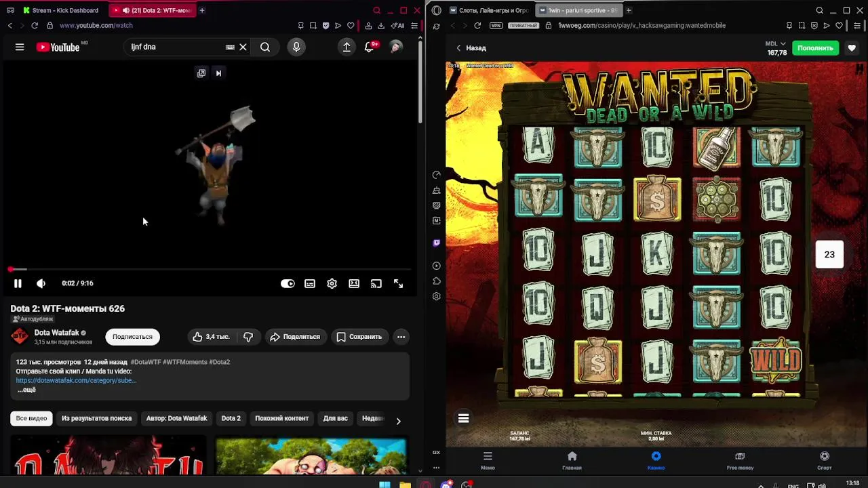
Task: Skip to next video using overlay button
Action: (x=218, y=73)
